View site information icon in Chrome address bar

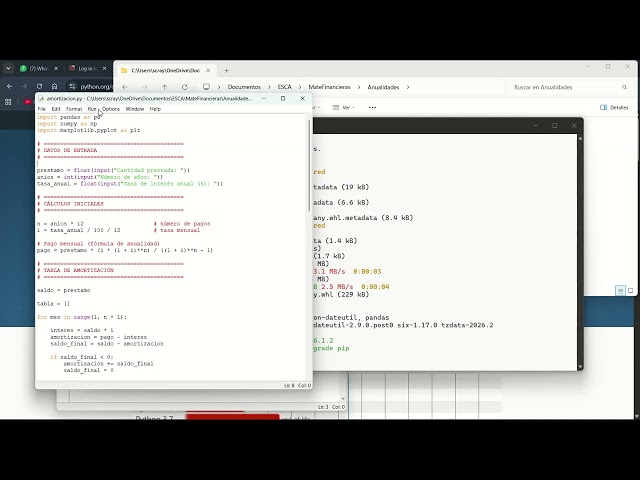point(72,87)
